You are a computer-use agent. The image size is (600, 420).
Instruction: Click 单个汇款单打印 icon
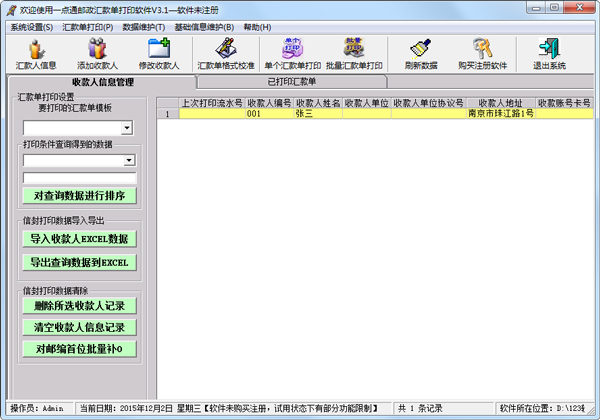pyautogui.click(x=292, y=54)
